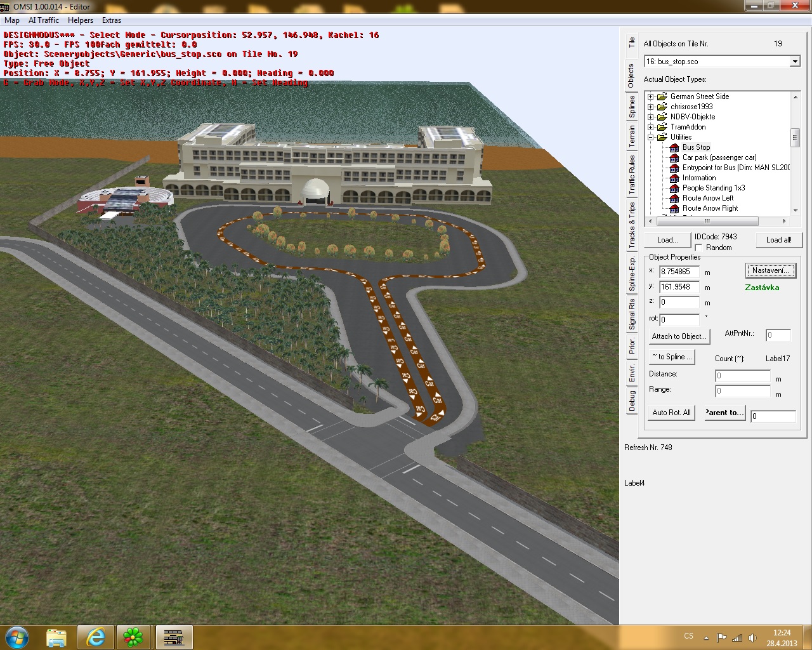Click the rot rotation input field
Image resolution: width=812 pixels, height=650 pixels.
pyautogui.click(x=679, y=320)
